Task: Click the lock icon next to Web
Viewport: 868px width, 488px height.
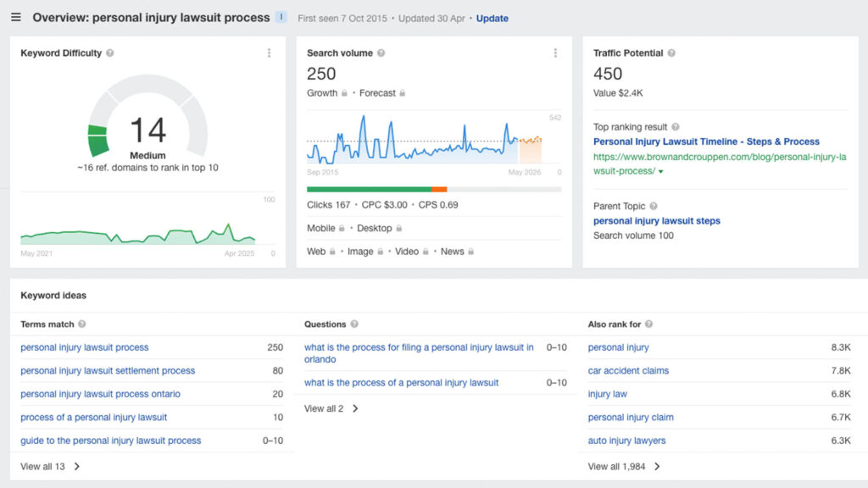Action: pos(332,251)
